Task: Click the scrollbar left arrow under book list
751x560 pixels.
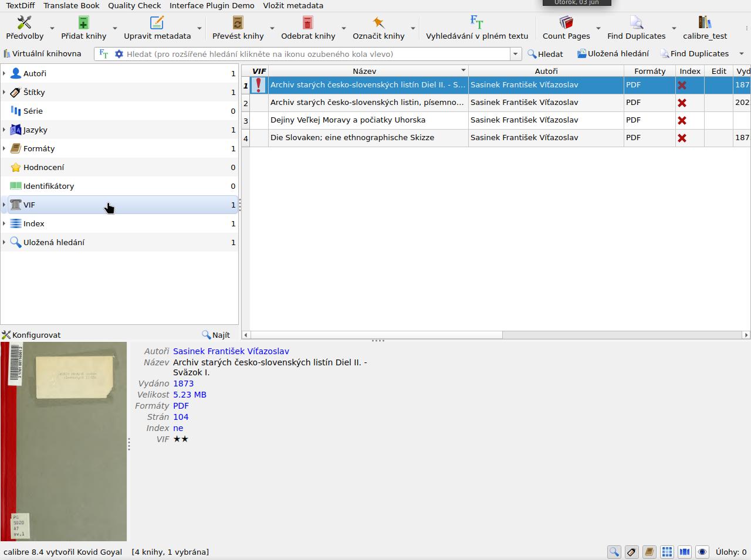Action: tap(246, 335)
